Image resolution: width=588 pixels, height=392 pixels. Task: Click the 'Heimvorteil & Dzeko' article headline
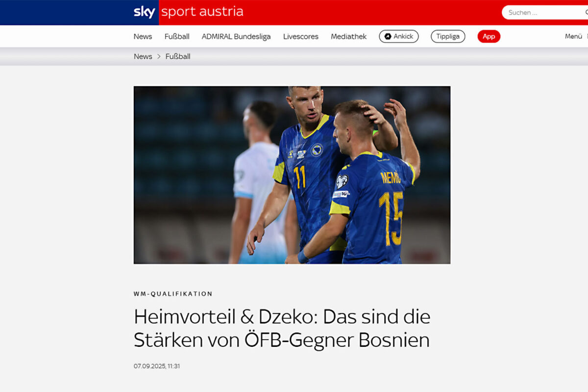282,328
